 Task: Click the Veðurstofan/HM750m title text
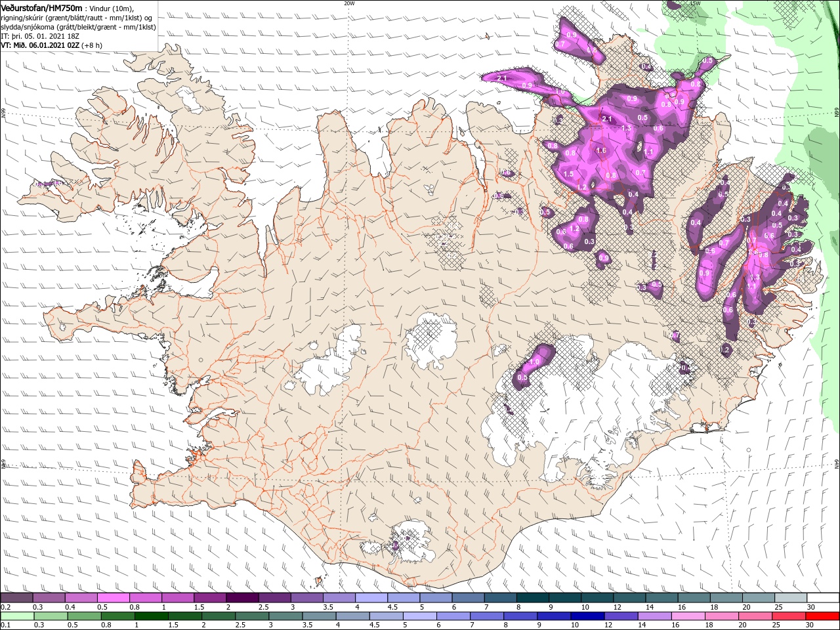(41, 7)
